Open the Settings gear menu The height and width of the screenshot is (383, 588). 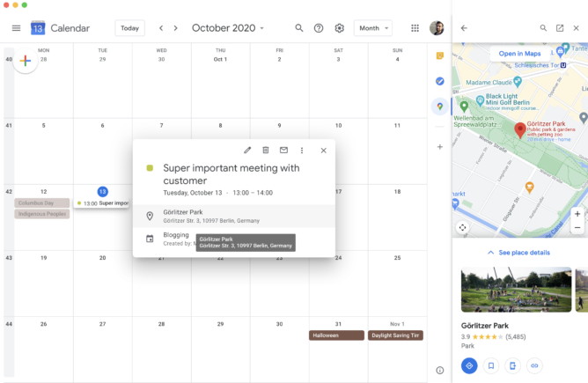340,28
